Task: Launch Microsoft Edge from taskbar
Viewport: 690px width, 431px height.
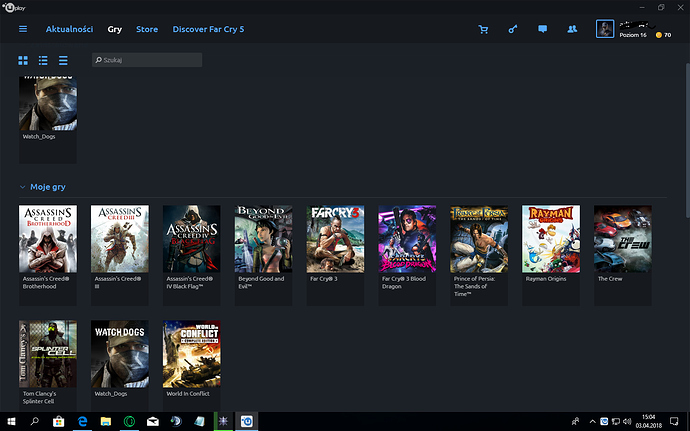Action: click(x=82, y=421)
